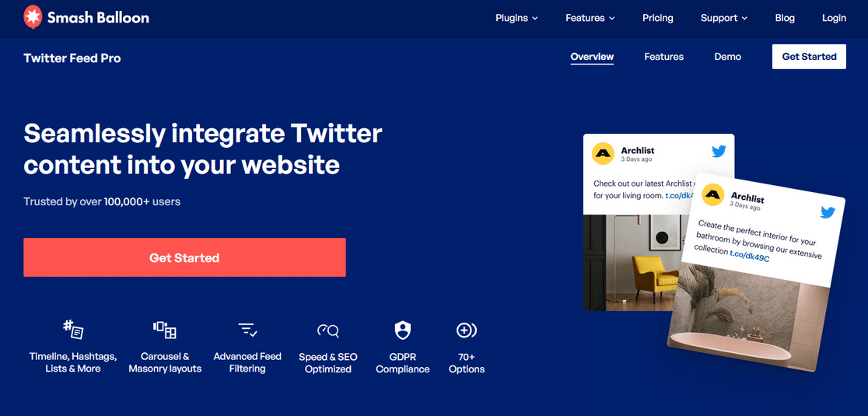Click the 70+ Options plus icon
The height and width of the screenshot is (416, 868).
(466, 330)
